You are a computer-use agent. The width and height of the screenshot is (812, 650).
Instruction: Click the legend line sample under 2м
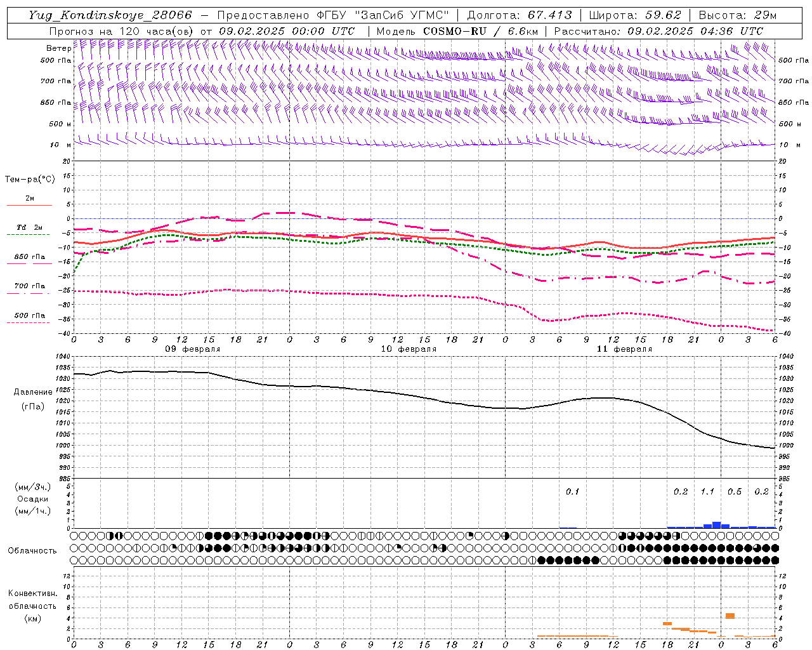click(29, 205)
